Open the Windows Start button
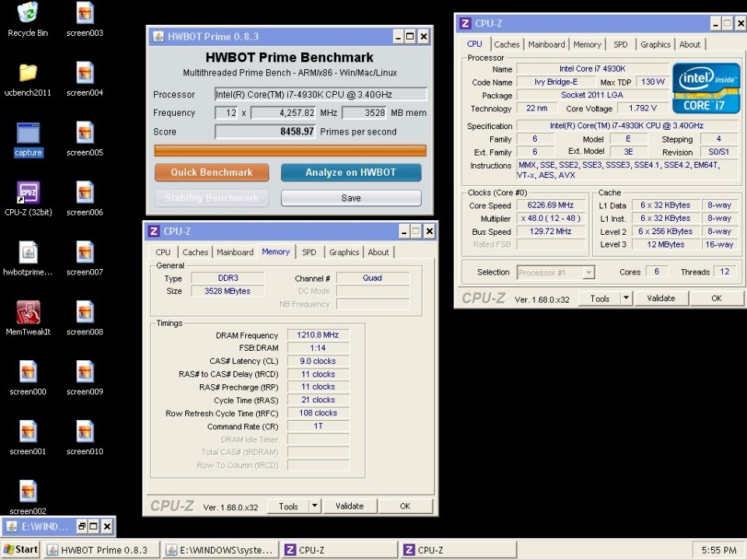This screenshot has height=560, width=747. click(x=20, y=550)
